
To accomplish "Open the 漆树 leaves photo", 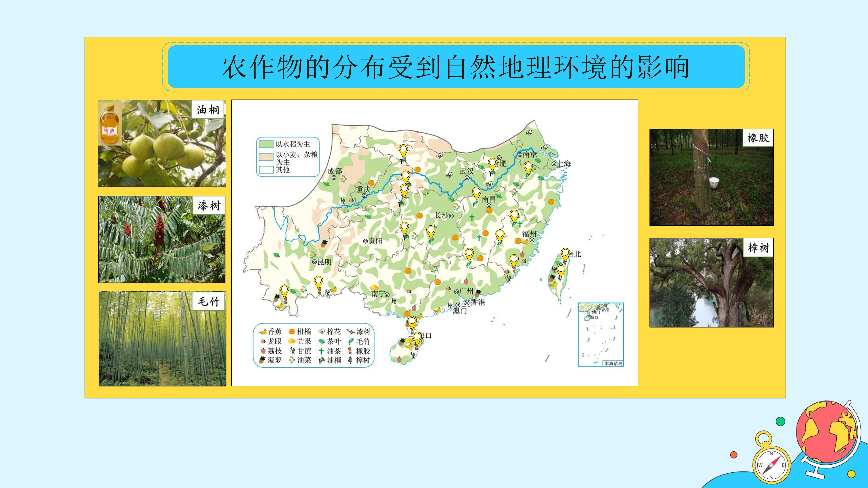I will click(162, 239).
